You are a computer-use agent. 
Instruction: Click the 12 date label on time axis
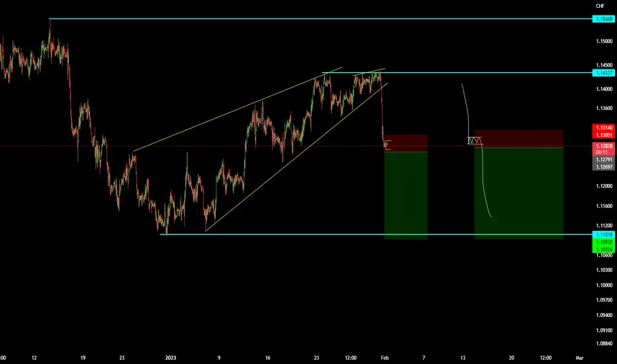tap(34, 358)
